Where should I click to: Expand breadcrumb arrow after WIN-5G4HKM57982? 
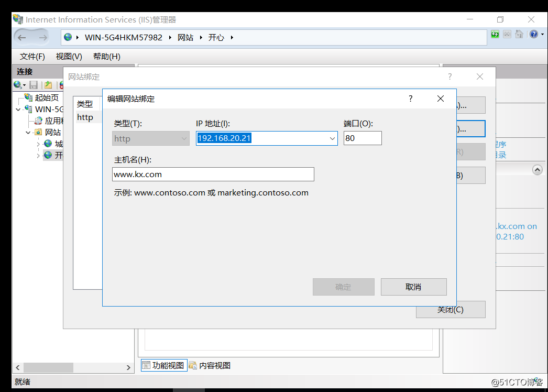point(170,37)
